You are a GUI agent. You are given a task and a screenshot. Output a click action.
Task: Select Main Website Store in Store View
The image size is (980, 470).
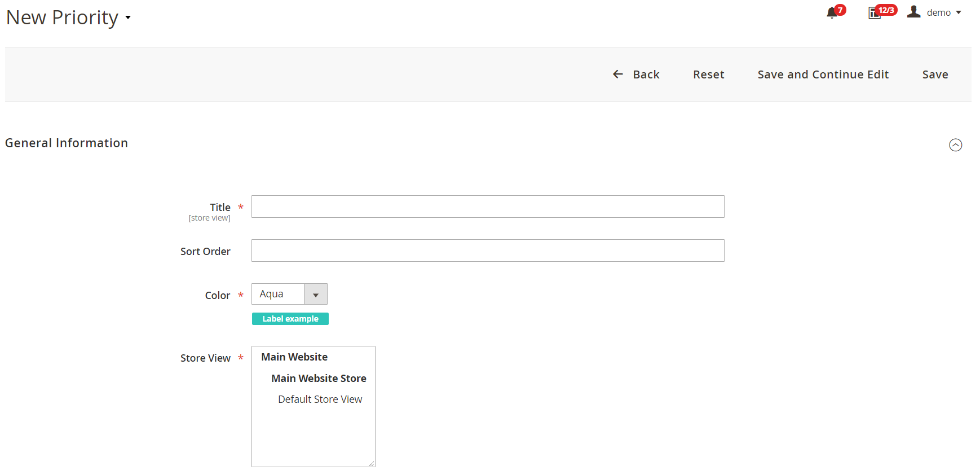coord(319,379)
